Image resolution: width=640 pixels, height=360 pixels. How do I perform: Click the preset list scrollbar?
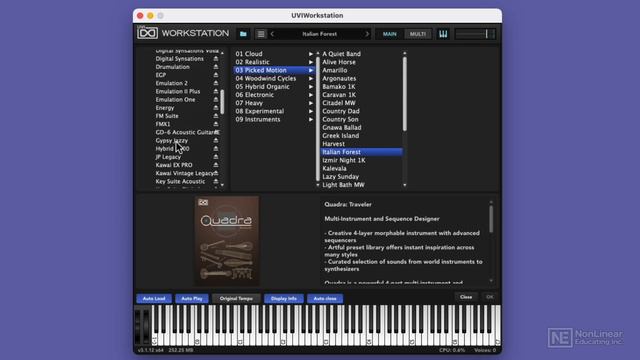point(404,94)
